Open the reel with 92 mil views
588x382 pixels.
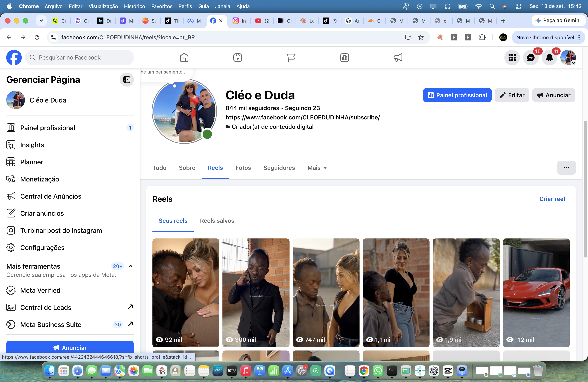point(186,293)
